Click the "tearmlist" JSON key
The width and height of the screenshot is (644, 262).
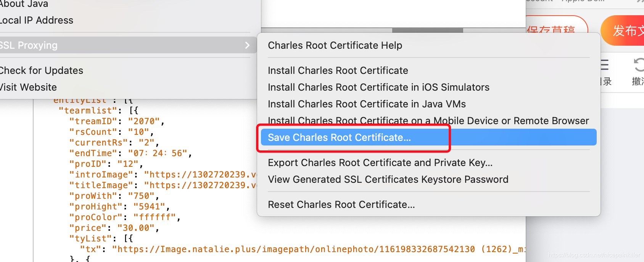(x=88, y=110)
